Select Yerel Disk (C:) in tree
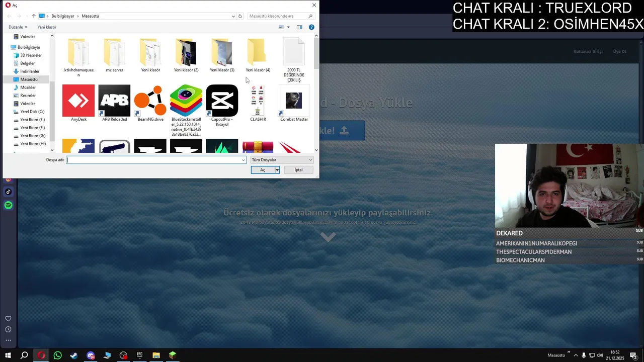The width and height of the screenshot is (644, 362). point(32,112)
